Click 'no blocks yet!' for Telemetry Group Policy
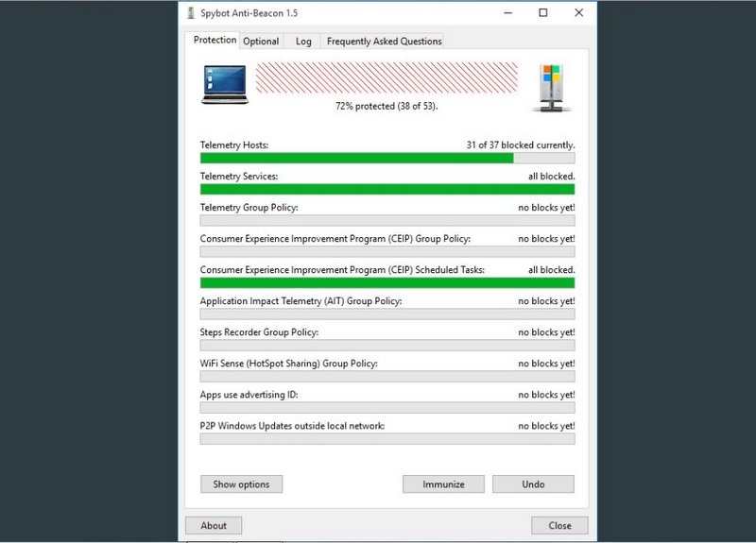Image resolution: width=756 pixels, height=543 pixels. click(547, 208)
